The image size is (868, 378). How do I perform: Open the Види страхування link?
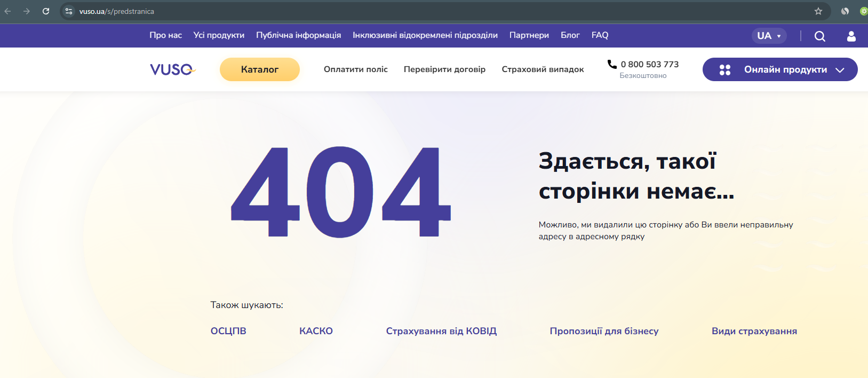754,331
